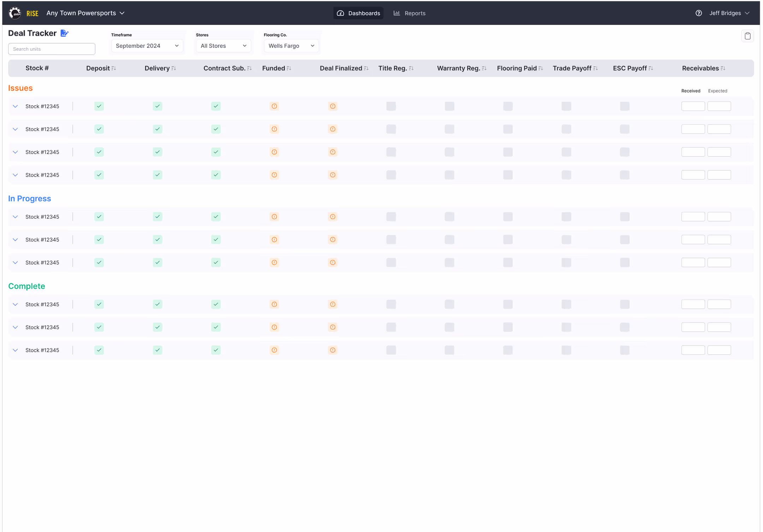Screen dimensions: 763x532
Task: Toggle Contract Sub. checkbox in third Issues row
Action: [x=216, y=152]
